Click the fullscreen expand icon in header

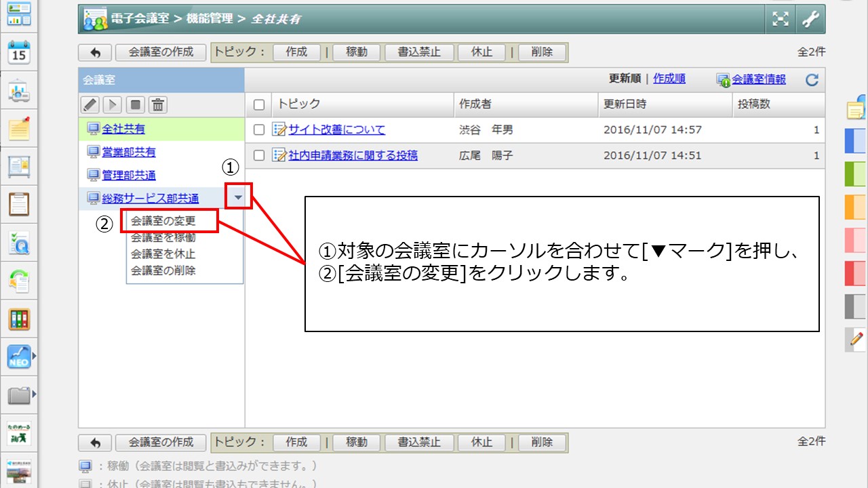tap(781, 20)
